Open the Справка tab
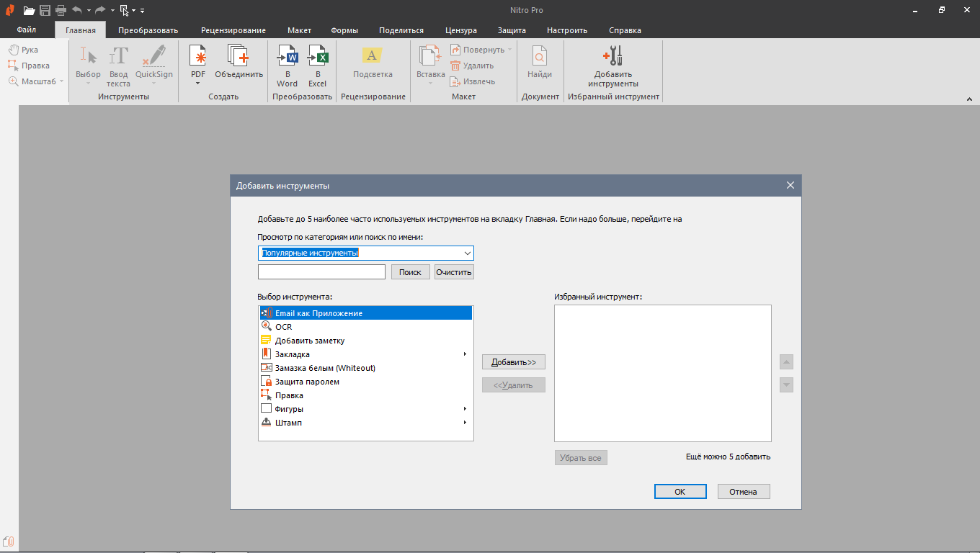 pyautogui.click(x=625, y=30)
